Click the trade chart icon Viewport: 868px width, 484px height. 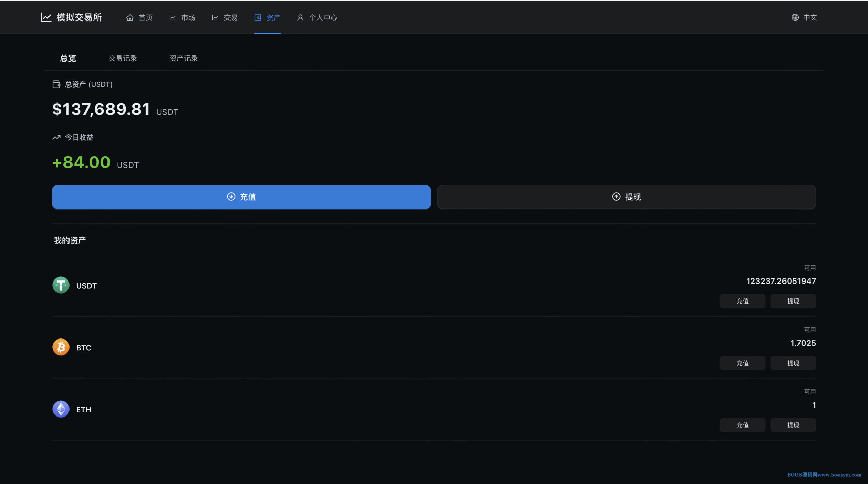[x=215, y=17]
